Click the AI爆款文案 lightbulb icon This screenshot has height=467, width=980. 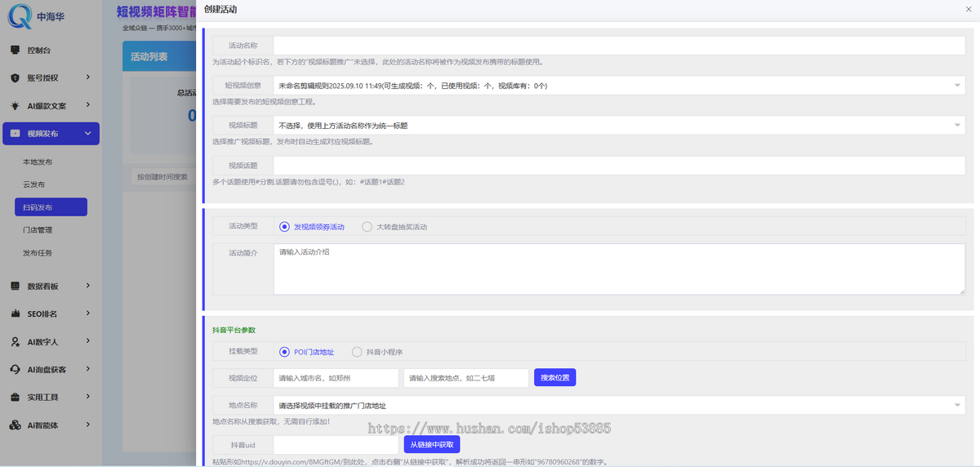coord(15,106)
